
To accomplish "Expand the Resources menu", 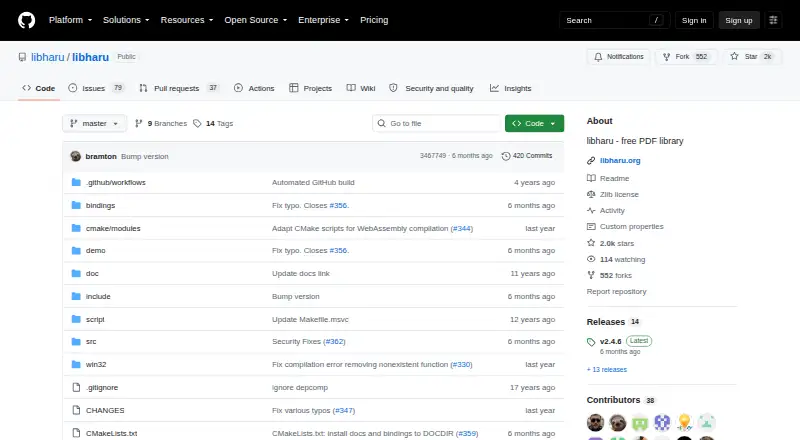I will tap(187, 20).
